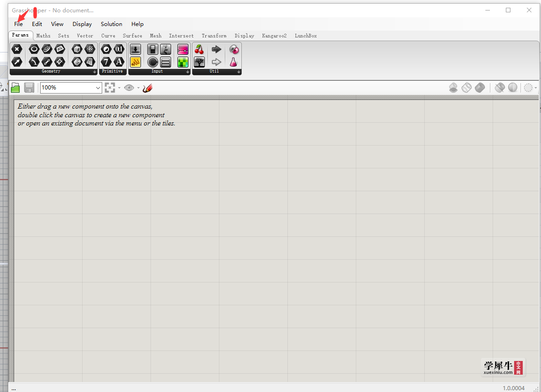
Task: Select the Vector parameter arrow icon
Action: [x=17, y=62]
